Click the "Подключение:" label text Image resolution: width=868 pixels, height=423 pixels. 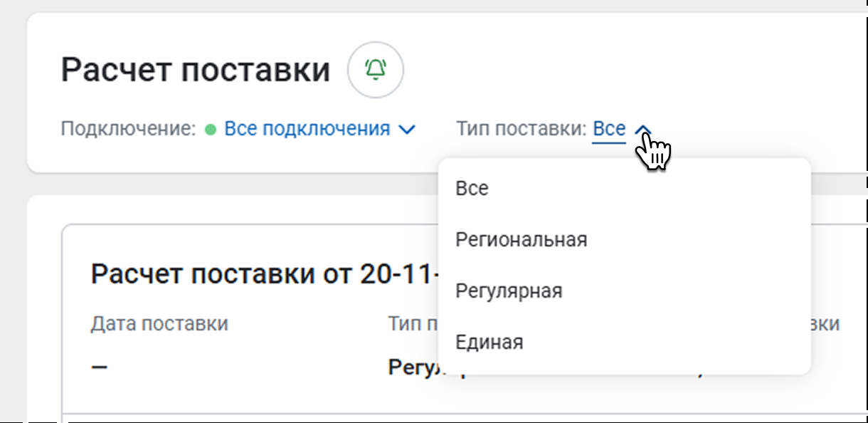point(127,129)
